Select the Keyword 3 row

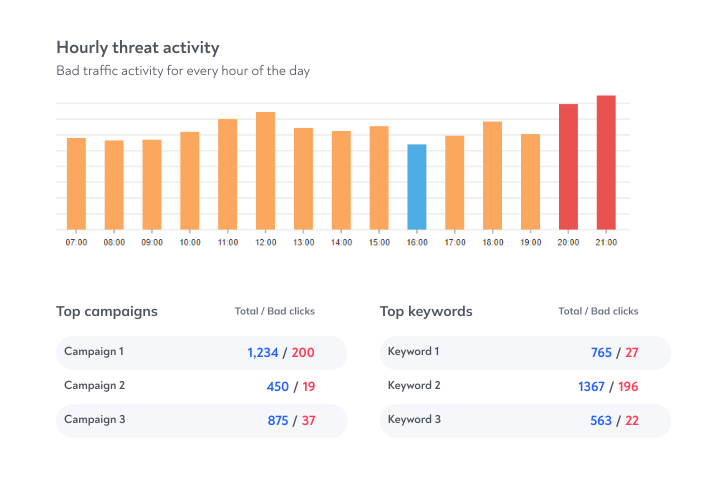coord(525,420)
